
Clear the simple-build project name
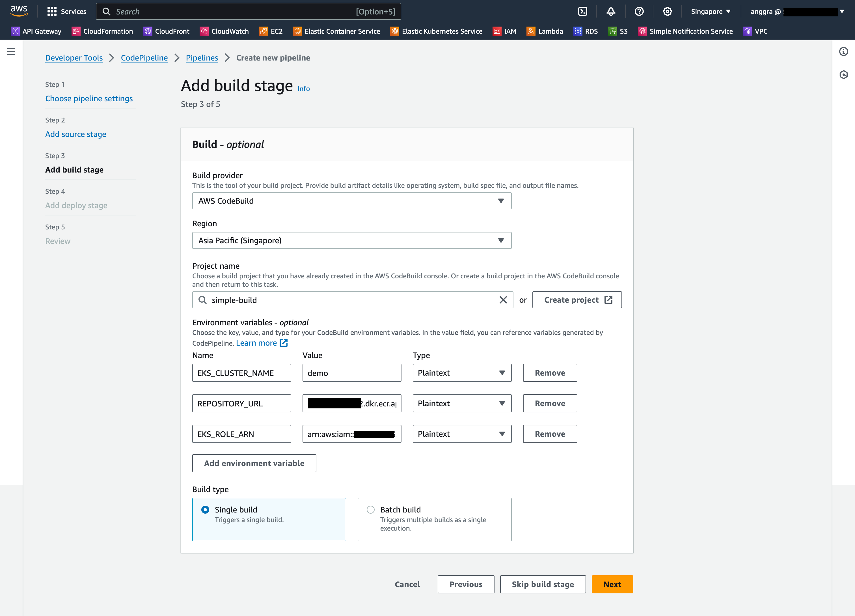tap(503, 300)
